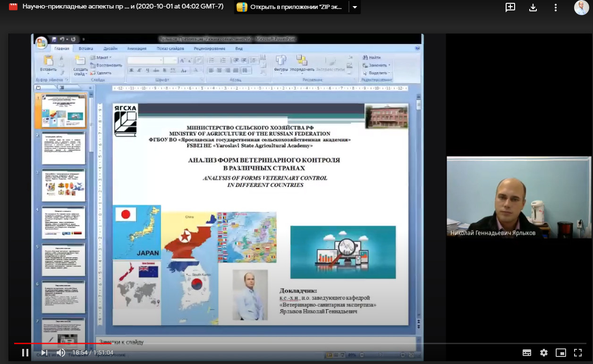The height and width of the screenshot is (364, 593).
Task: Click the 'Open in ZIP' app button
Action: pyautogui.click(x=291, y=7)
